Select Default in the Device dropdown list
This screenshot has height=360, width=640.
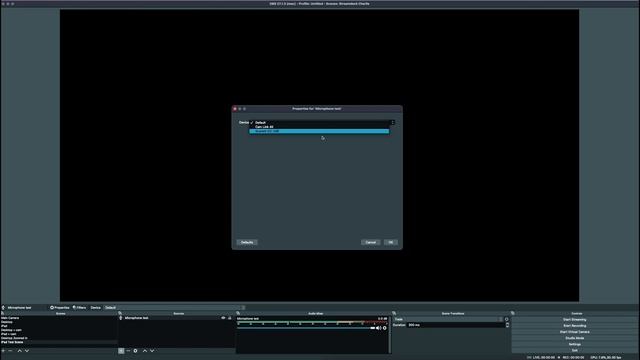click(x=319, y=122)
